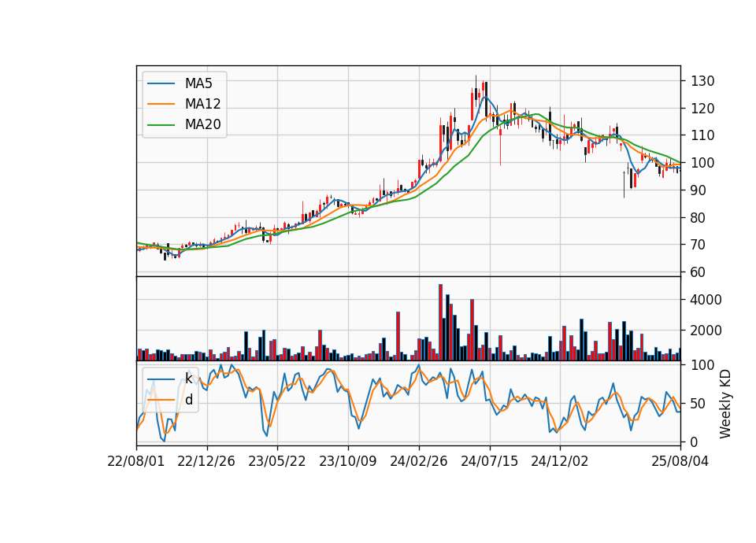Screen dimensions: 756x543
Task: Click the 90 price axis label
Action: [x=699, y=190]
